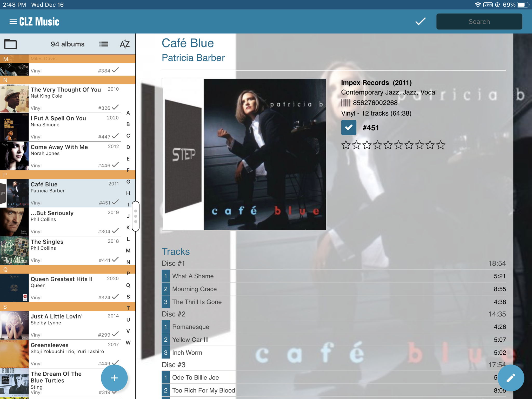Select track Too Rich For My Blood
This screenshot has width=532, height=399.
[x=334, y=390]
